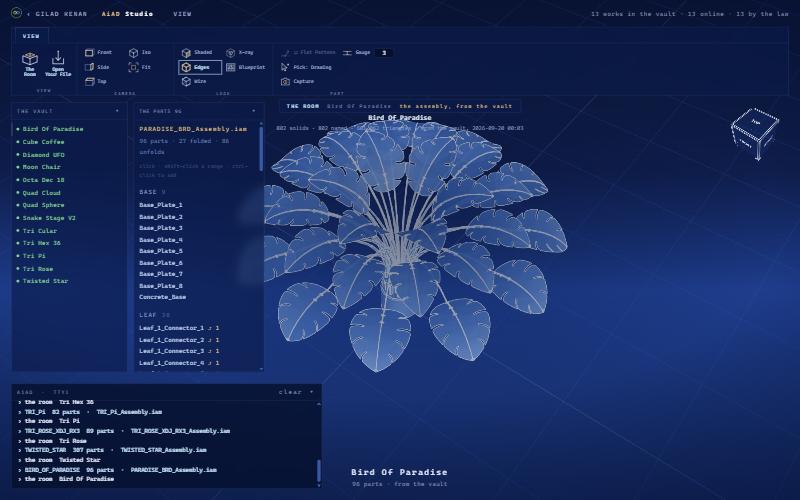Clear the terminal log
The image size is (800, 500).
(290, 392)
